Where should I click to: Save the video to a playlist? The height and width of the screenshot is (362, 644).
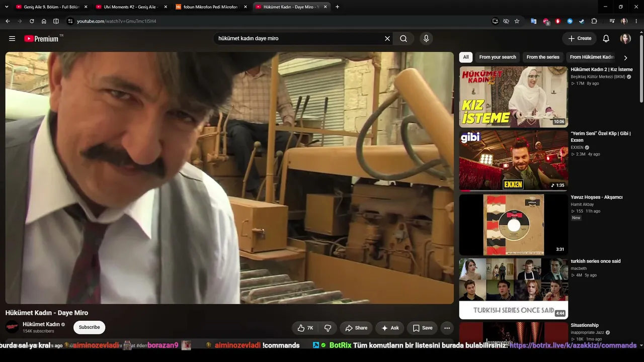(422, 328)
